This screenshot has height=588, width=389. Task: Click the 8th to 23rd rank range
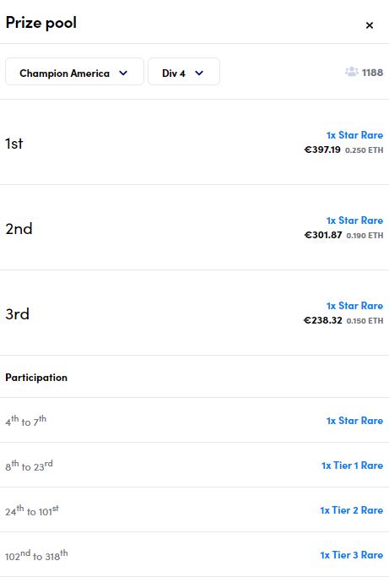click(29, 465)
